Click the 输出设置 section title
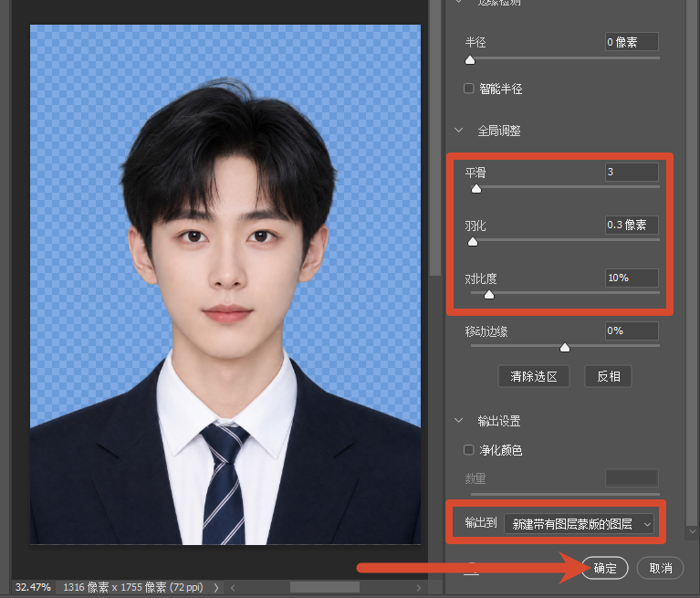The height and width of the screenshot is (598, 700). 499,421
